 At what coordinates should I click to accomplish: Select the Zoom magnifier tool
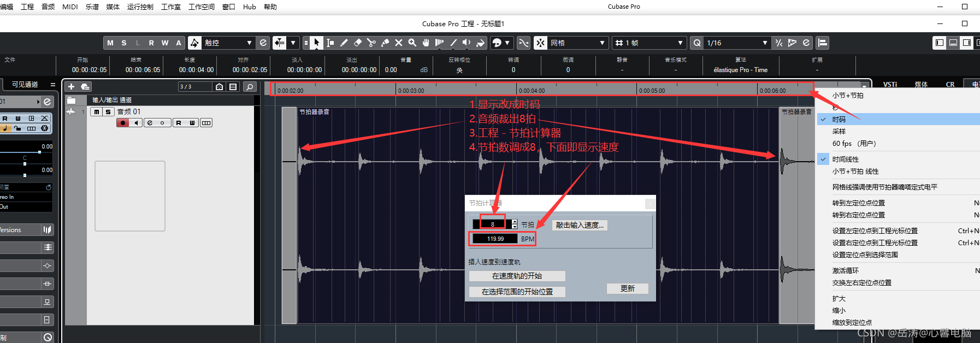pos(412,43)
